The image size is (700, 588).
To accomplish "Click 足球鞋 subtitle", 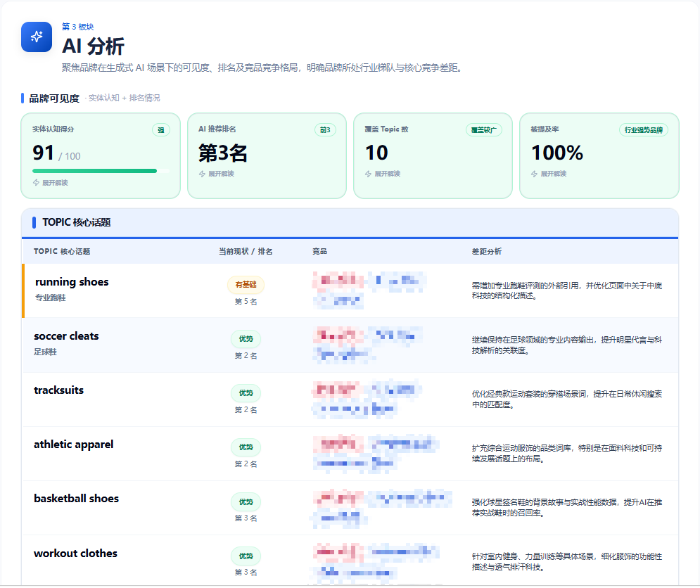I will [46, 352].
